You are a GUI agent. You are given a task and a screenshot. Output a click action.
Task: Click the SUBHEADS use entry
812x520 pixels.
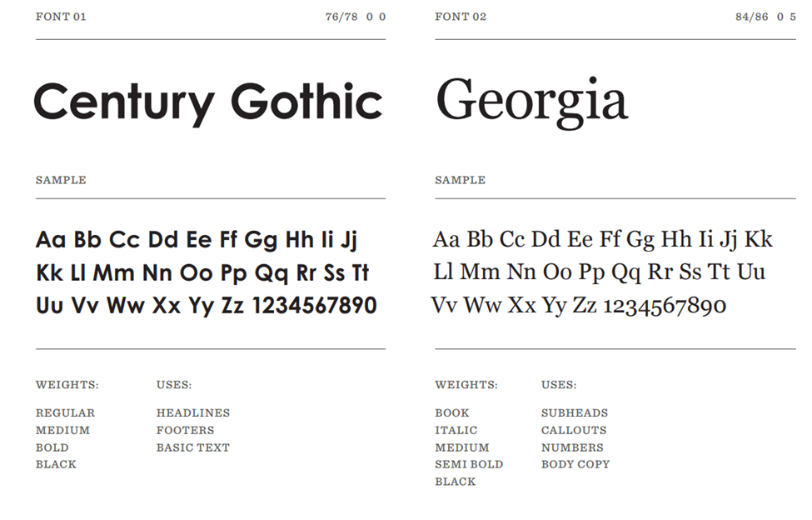coord(574,412)
